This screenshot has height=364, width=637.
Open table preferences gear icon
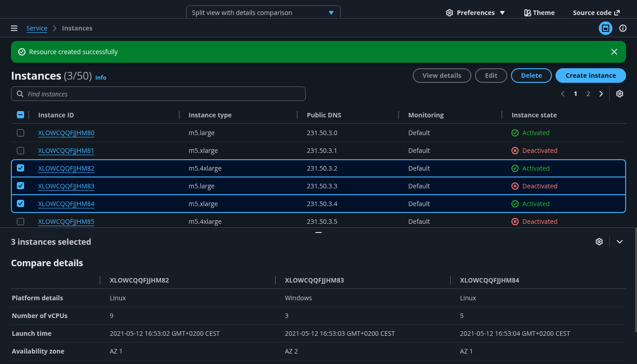click(x=619, y=94)
